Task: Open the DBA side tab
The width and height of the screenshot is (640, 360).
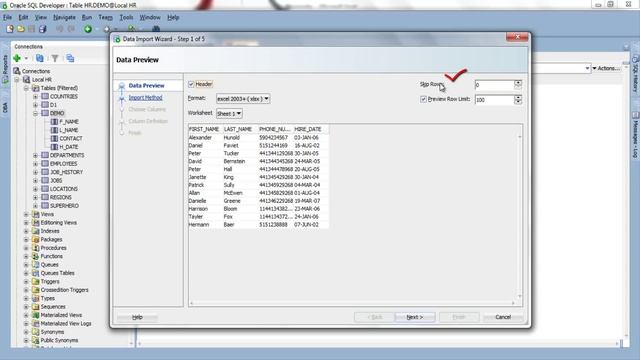Action: (x=5, y=107)
